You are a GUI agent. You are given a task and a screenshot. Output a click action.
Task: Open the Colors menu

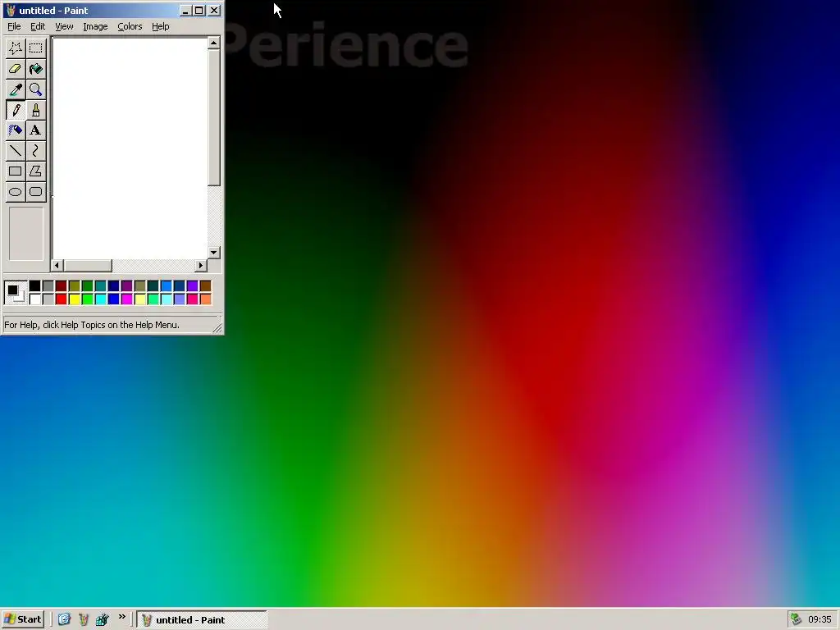(x=130, y=26)
